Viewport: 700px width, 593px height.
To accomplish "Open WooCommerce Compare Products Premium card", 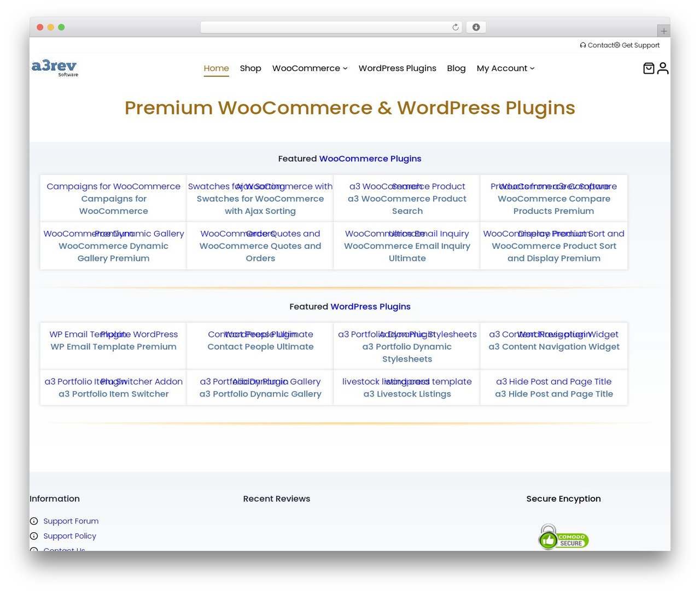I will click(x=554, y=199).
